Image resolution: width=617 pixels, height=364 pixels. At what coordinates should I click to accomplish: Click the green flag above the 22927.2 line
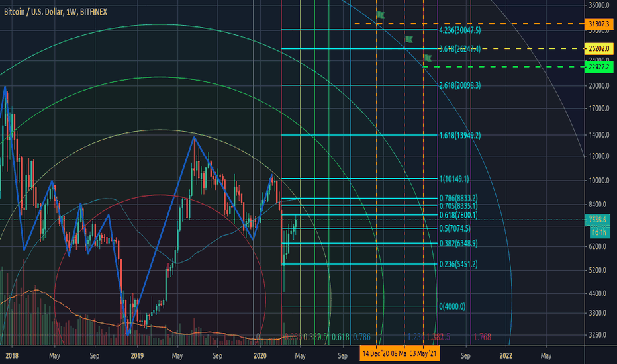pos(428,58)
